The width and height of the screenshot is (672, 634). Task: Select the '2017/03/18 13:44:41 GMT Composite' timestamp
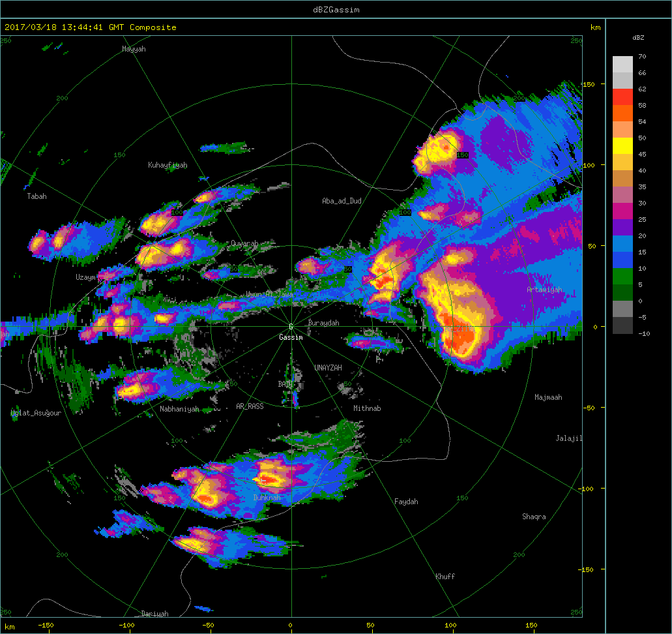click(91, 27)
